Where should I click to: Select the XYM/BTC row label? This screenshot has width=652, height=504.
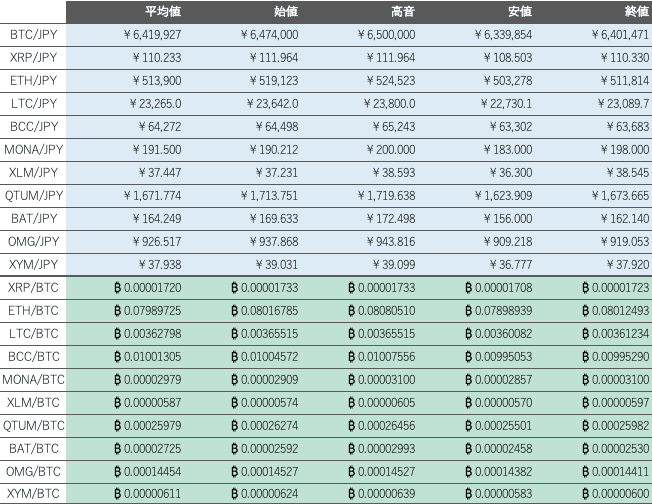coord(33,494)
